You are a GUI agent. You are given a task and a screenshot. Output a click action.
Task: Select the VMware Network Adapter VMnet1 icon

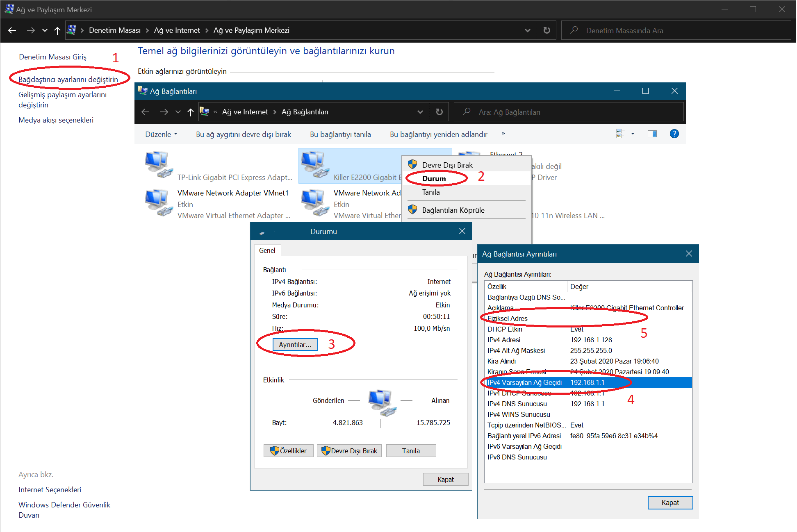[159, 202]
